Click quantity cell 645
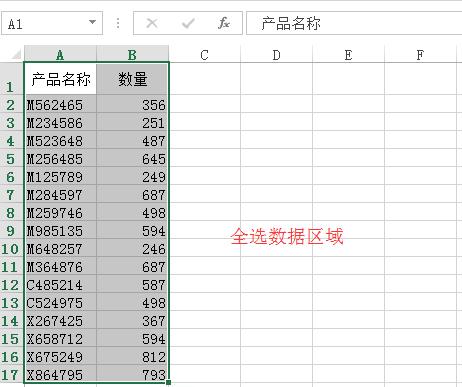The width and height of the screenshot is (462, 387). click(x=133, y=158)
